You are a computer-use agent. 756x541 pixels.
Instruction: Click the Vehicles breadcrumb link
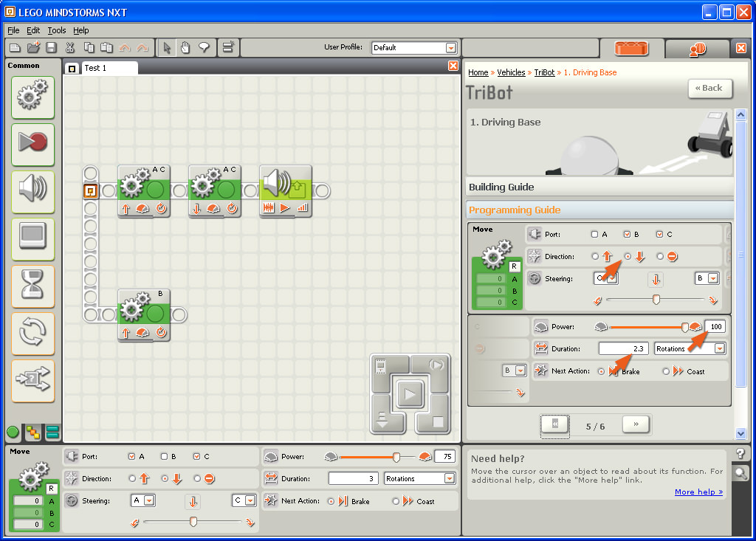click(x=511, y=72)
